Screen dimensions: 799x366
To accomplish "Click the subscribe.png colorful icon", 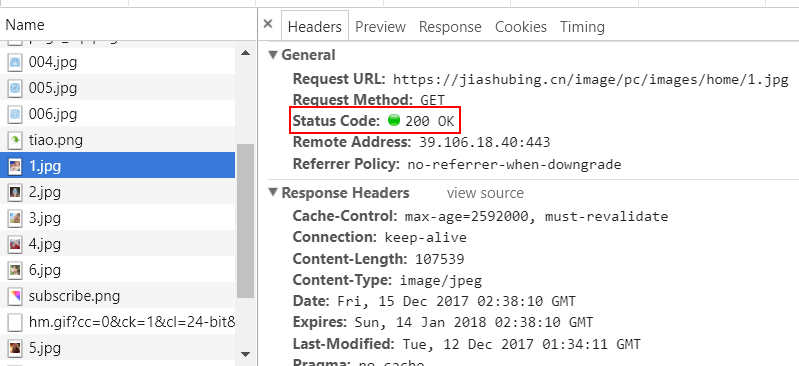I will pyautogui.click(x=15, y=296).
